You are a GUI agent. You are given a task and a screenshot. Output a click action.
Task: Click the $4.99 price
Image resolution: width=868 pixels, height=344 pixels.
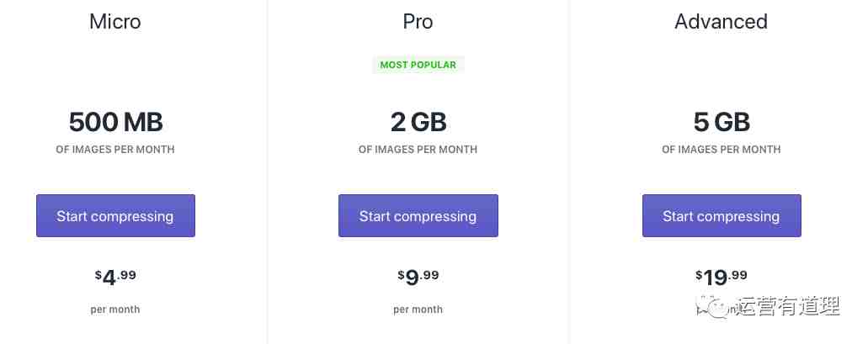coord(115,277)
